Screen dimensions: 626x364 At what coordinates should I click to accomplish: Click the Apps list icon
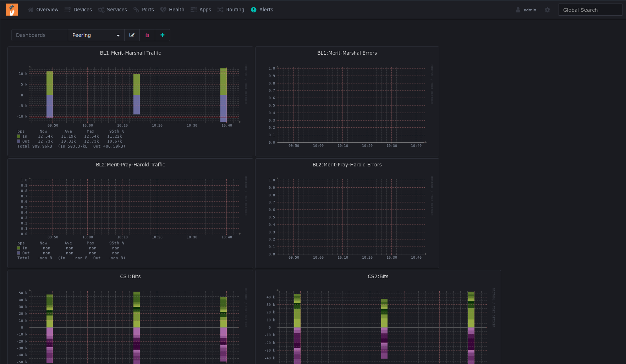click(194, 10)
